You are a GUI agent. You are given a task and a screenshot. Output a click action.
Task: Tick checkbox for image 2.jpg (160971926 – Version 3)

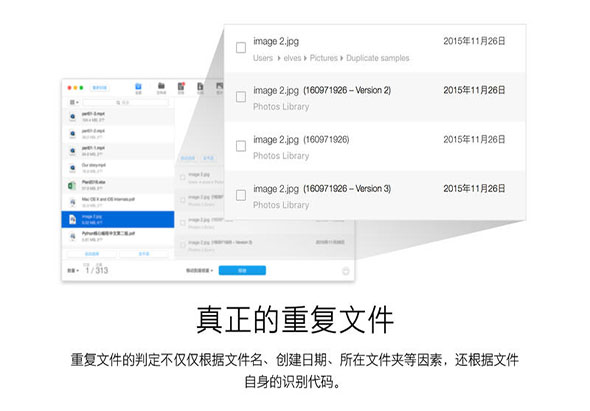pos(241,195)
